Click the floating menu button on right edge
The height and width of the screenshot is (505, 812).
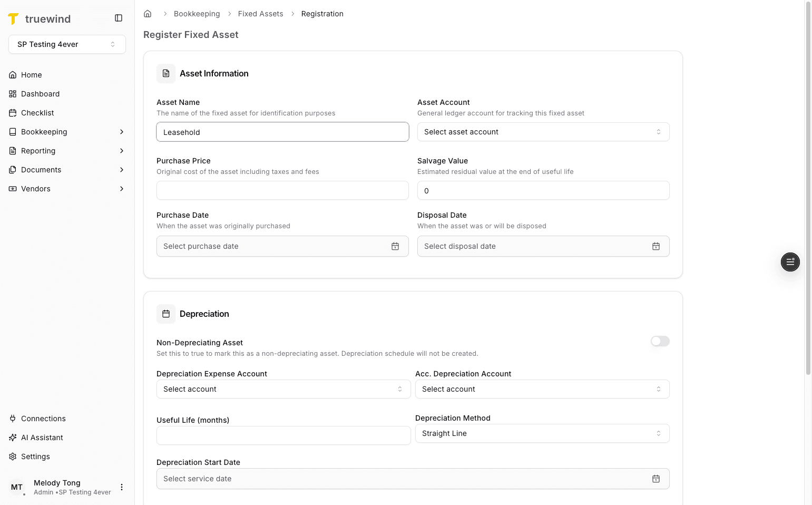(790, 262)
